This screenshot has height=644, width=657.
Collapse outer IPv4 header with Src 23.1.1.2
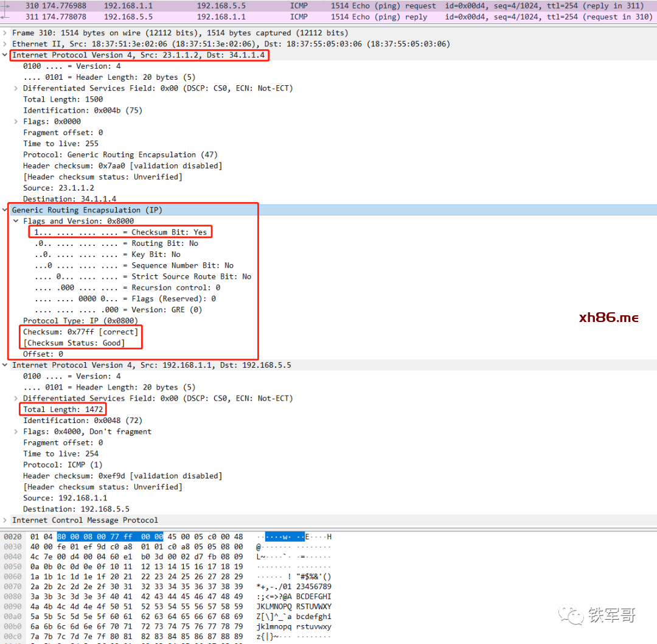(6, 55)
